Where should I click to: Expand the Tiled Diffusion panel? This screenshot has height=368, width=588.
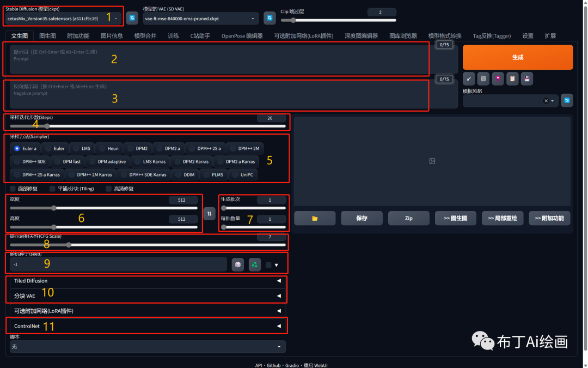click(147, 281)
